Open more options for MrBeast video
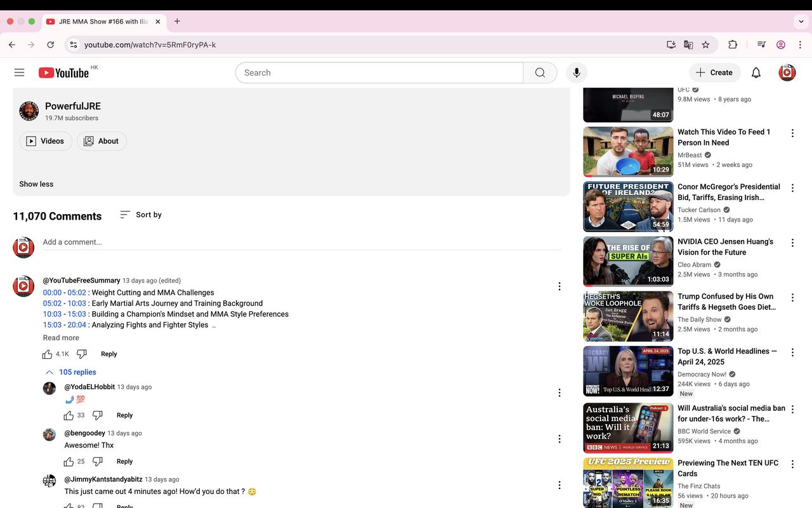 (792, 133)
